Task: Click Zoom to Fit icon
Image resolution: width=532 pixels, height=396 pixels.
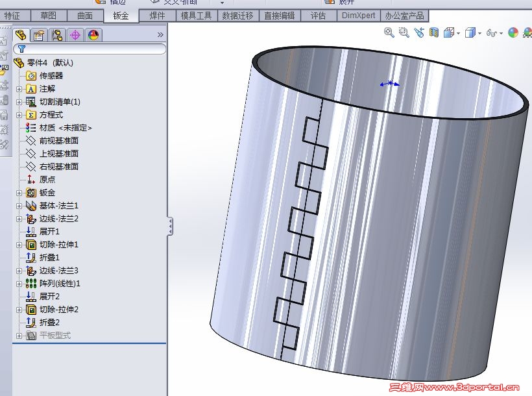Action: pos(389,32)
